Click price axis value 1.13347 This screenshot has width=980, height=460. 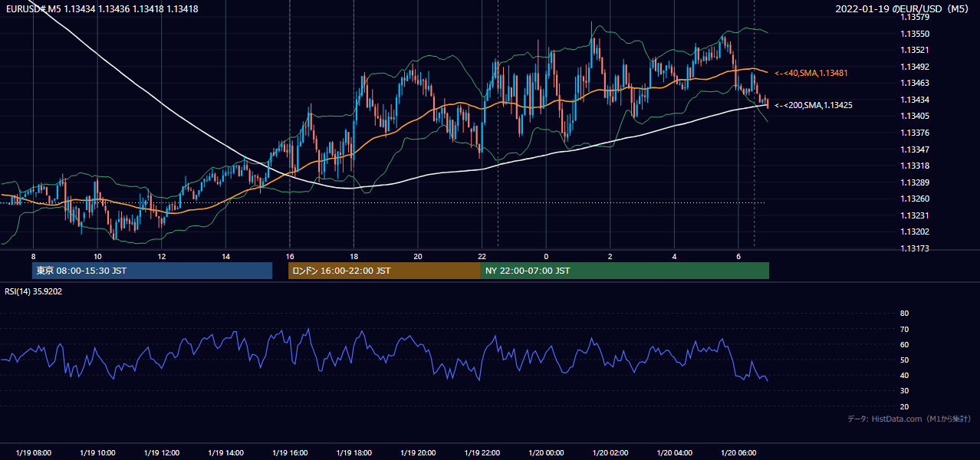915,149
